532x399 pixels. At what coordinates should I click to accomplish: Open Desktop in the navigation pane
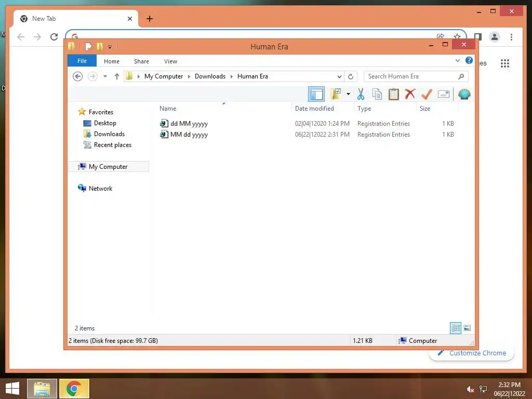pos(100,123)
